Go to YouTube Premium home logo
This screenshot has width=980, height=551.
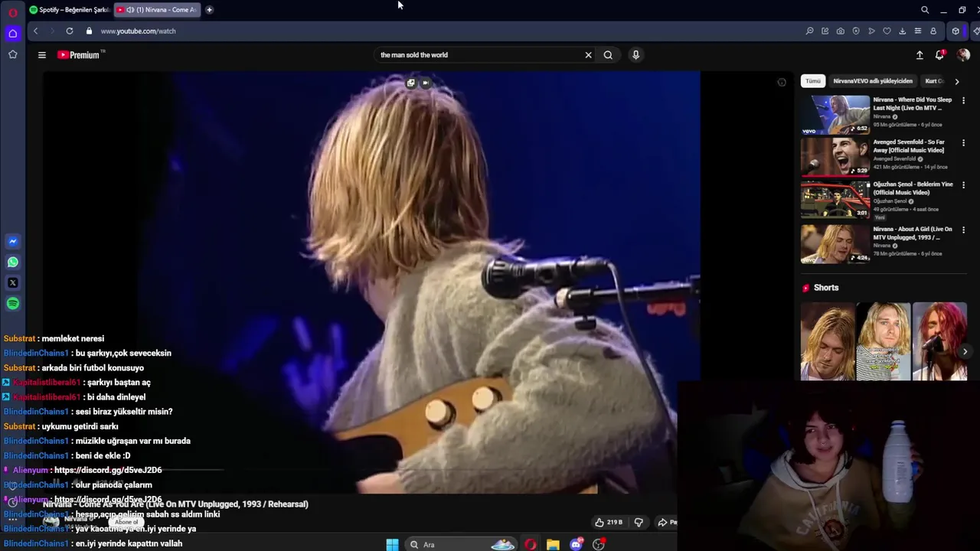(x=79, y=55)
